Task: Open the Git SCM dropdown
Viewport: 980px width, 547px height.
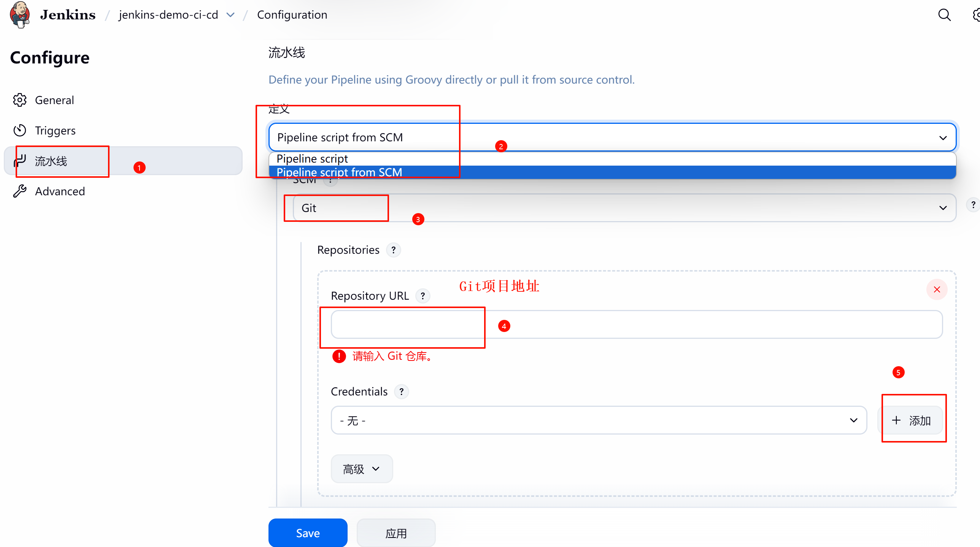Action: click(624, 208)
